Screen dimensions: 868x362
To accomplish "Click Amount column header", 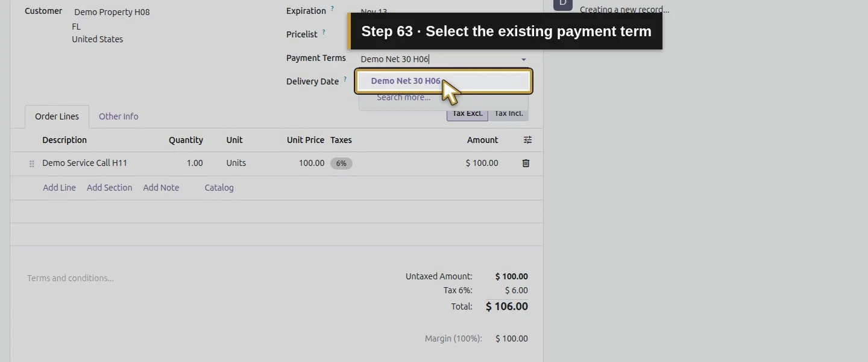I will click(482, 140).
